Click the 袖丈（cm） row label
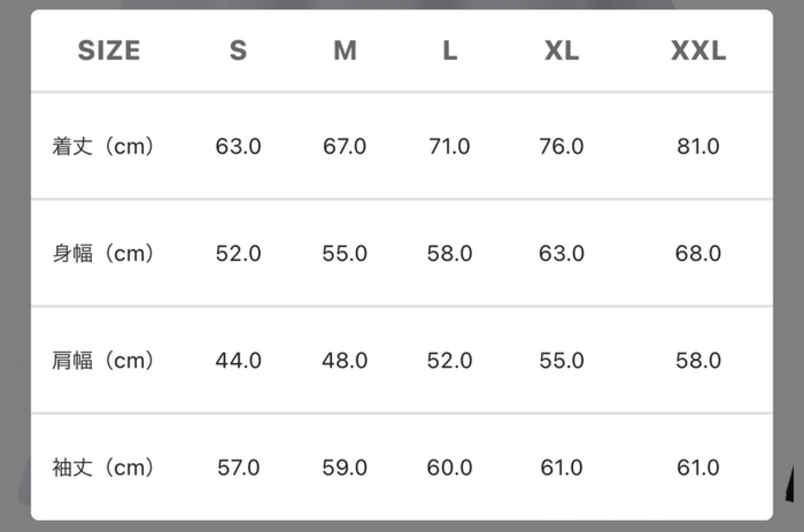804x532 pixels. point(103,468)
